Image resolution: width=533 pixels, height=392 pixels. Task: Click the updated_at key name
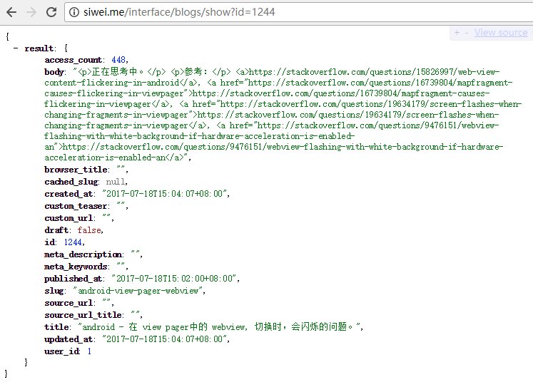click(68, 339)
